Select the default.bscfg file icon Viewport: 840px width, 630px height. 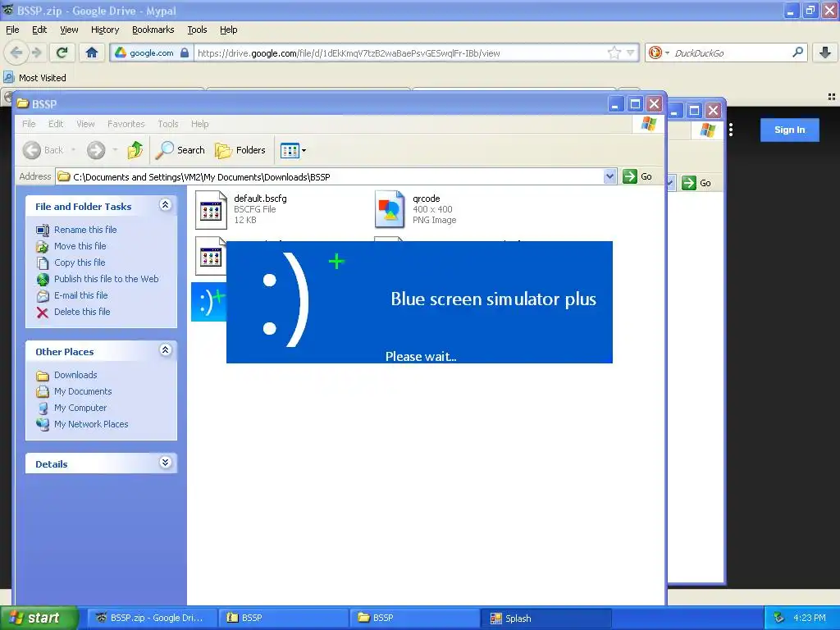coord(211,209)
